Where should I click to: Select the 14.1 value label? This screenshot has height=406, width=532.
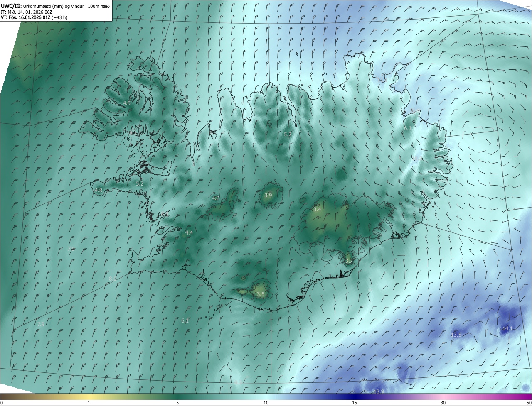coord(508,328)
